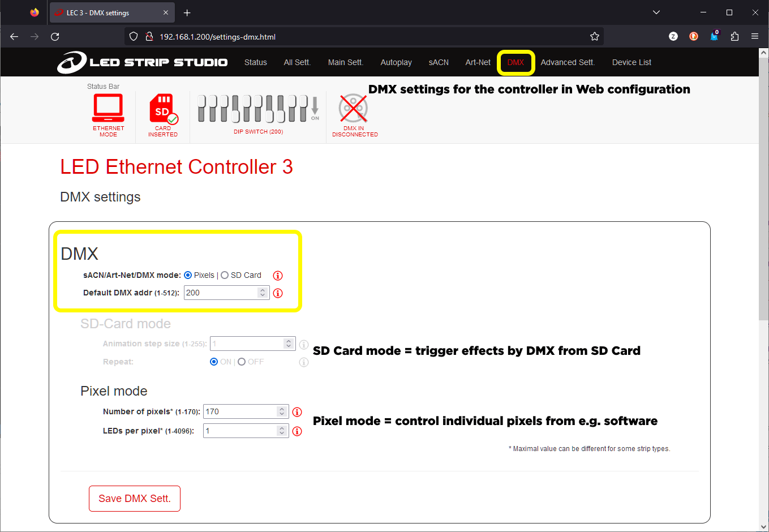The width and height of the screenshot is (769, 532).
Task: Select Repeat ON radio button
Action: click(x=214, y=362)
